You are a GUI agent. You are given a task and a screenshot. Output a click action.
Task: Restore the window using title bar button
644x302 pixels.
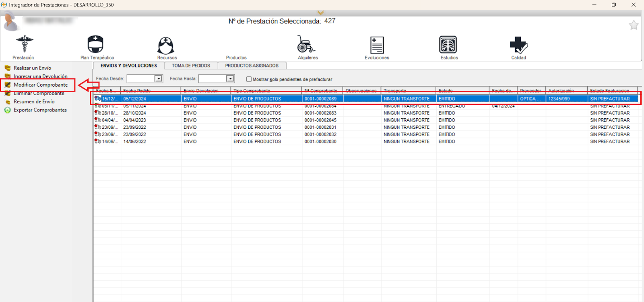tap(613, 5)
